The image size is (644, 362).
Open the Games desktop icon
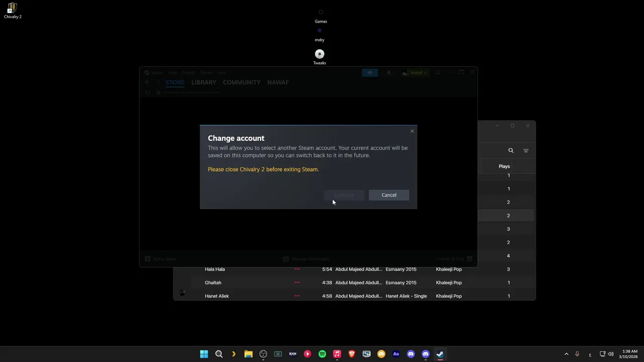pyautogui.click(x=321, y=16)
